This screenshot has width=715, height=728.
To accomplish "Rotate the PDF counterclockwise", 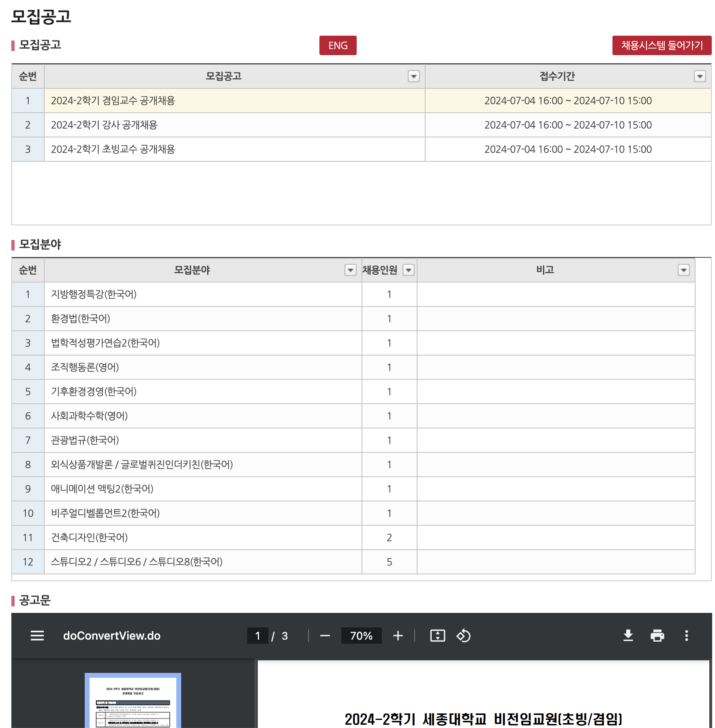I will tap(463, 636).
